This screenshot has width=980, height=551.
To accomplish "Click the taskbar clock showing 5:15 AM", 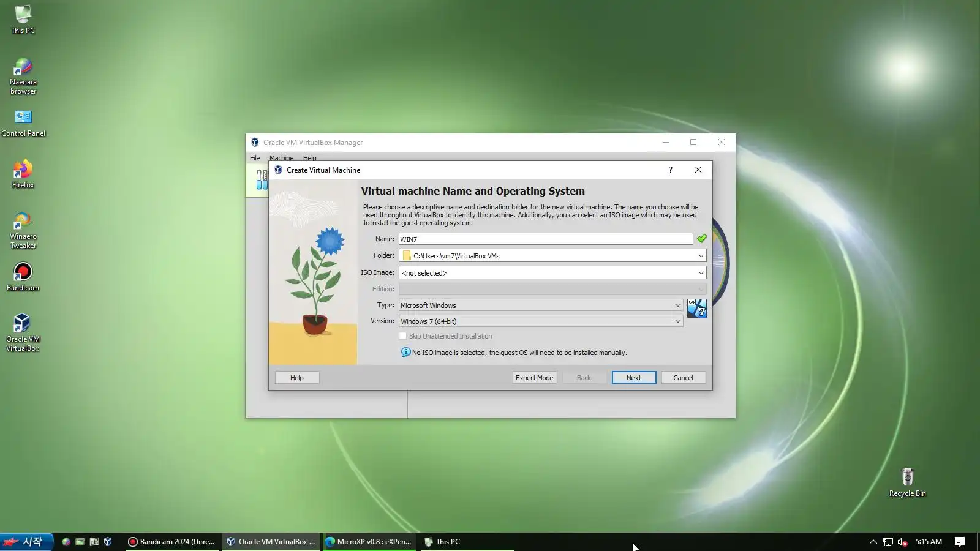I will click(929, 542).
